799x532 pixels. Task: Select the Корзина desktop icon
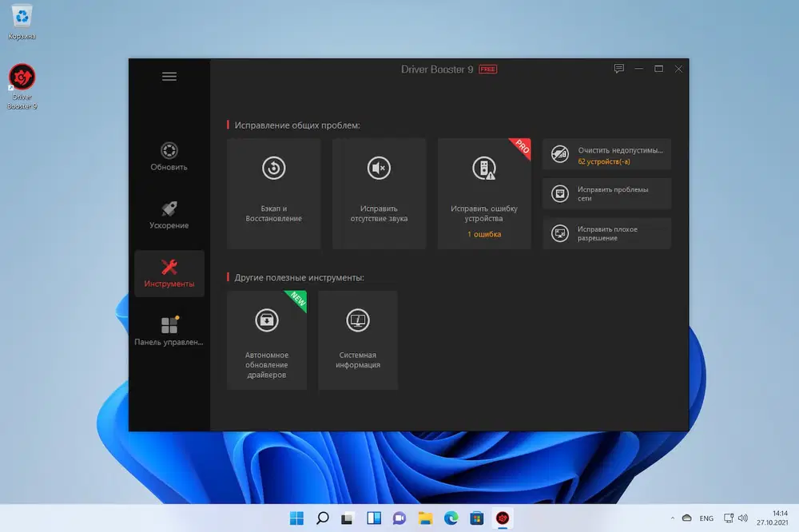click(22, 22)
